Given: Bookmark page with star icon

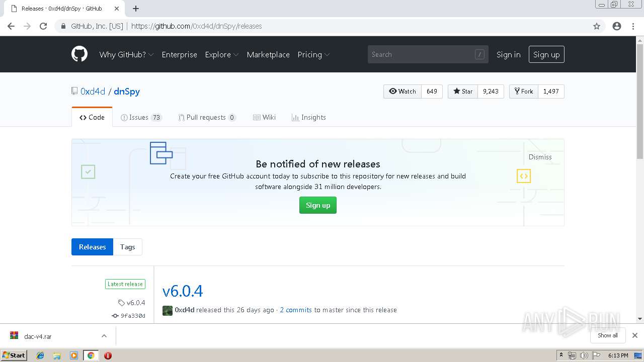Looking at the screenshot, I should (597, 26).
